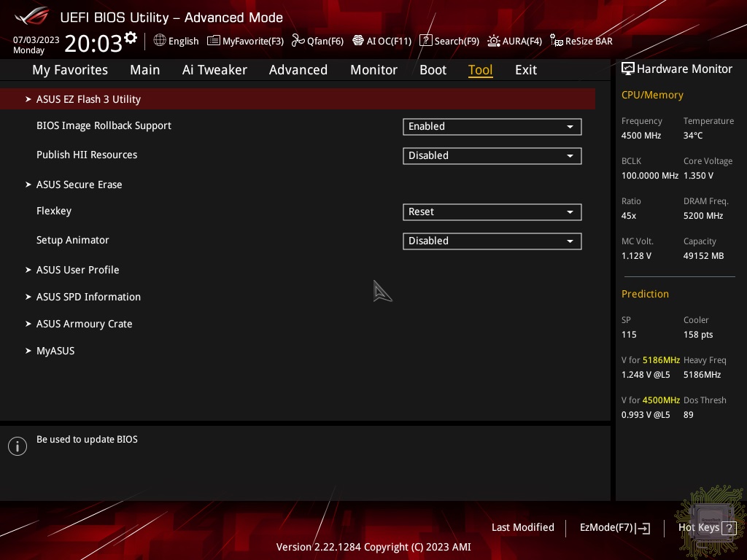Screen dimensions: 747x560
Task: Open Search(F9) in the top toolbar
Action: coord(449,41)
